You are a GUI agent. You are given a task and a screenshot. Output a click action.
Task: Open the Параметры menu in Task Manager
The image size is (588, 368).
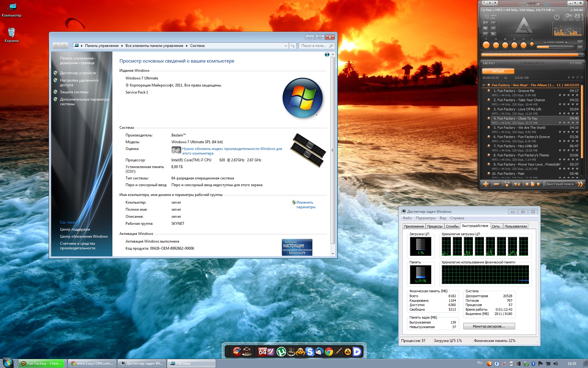coord(425,218)
